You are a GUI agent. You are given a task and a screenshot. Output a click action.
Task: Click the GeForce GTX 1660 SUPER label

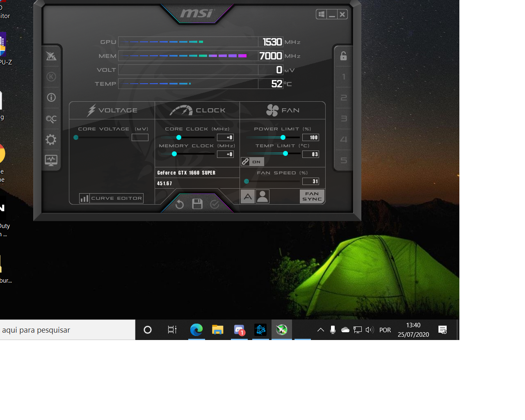(x=186, y=173)
